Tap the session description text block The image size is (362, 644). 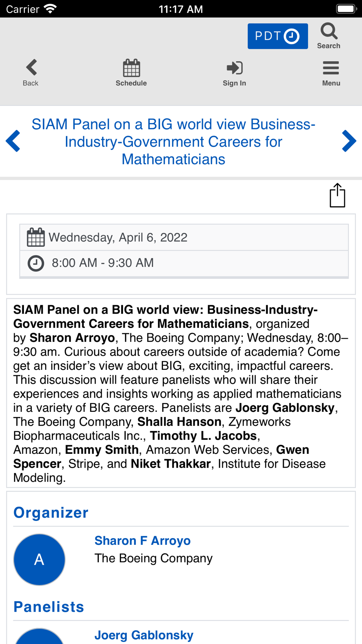tap(181, 393)
